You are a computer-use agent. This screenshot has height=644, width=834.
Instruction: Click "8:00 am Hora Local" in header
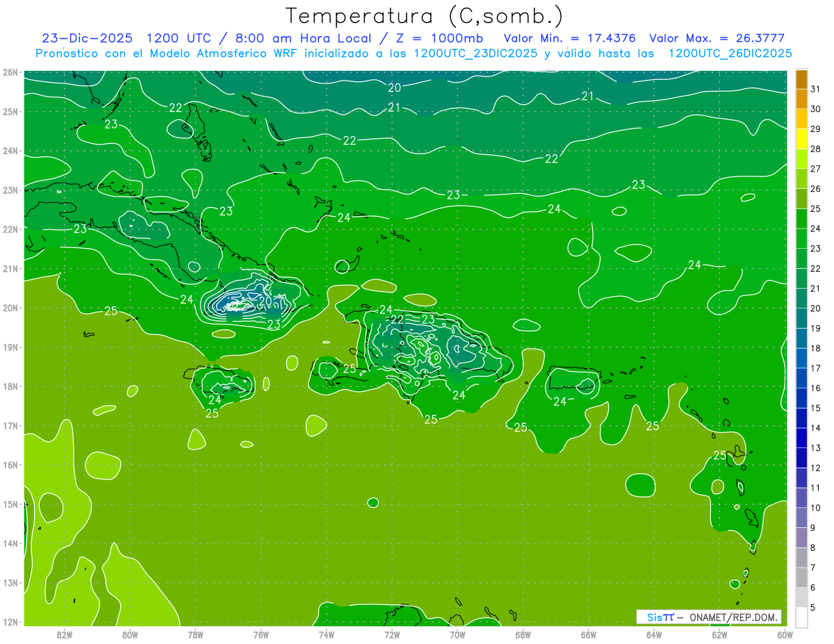[305, 38]
